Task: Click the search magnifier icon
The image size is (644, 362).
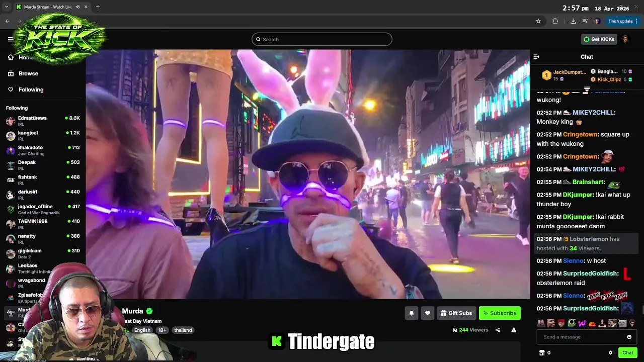Action: point(258,39)
